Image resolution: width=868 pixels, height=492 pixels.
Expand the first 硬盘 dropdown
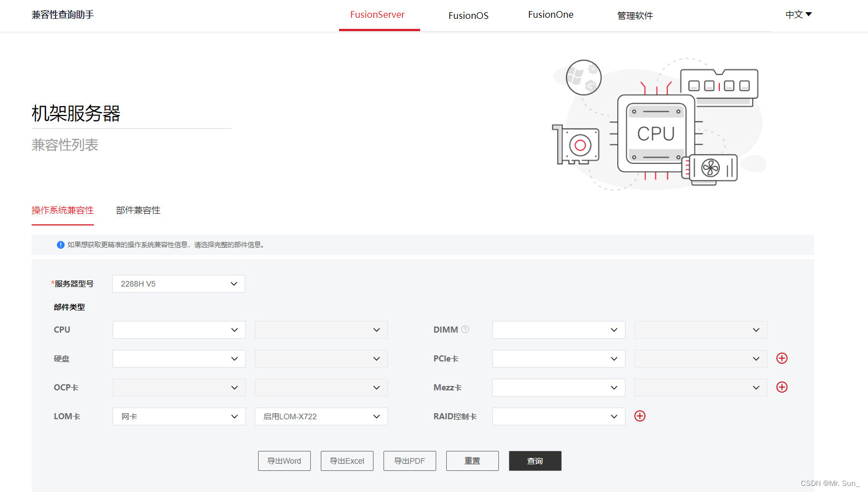[179, 359]
